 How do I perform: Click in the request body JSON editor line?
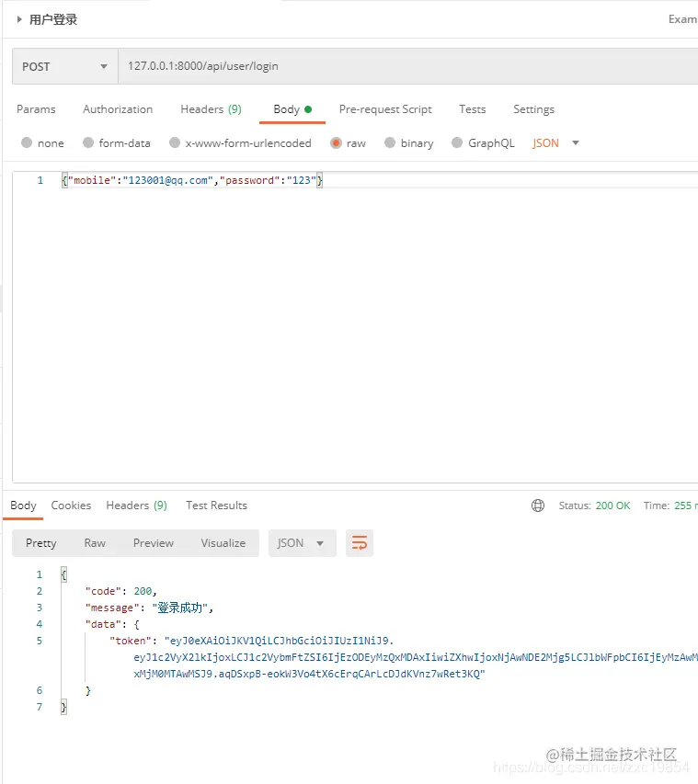[x=192, y=180]
